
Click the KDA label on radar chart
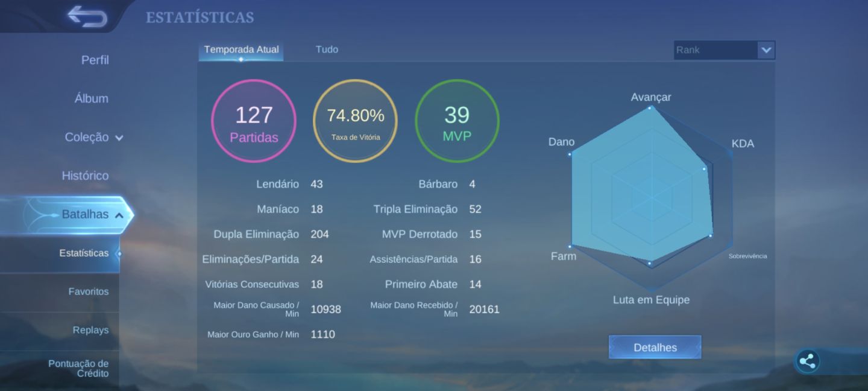(x=743, y=144)
